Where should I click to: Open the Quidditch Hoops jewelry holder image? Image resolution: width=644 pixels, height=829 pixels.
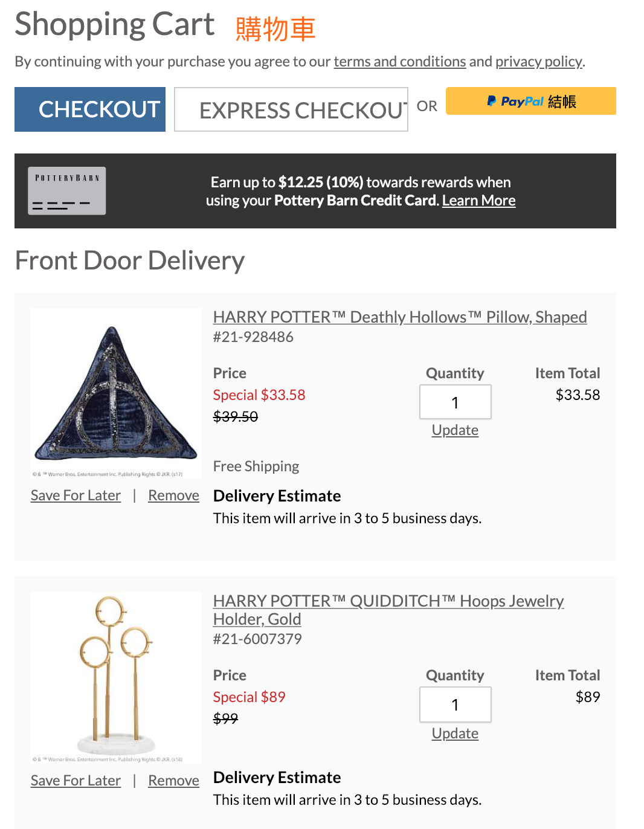(116, 677)
